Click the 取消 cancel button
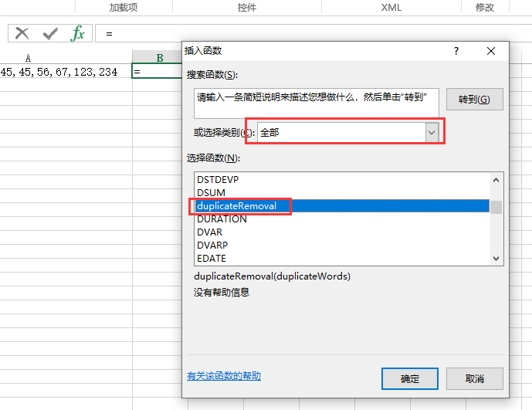This screenshot has width=532, height=410. [x=474, y=379]
